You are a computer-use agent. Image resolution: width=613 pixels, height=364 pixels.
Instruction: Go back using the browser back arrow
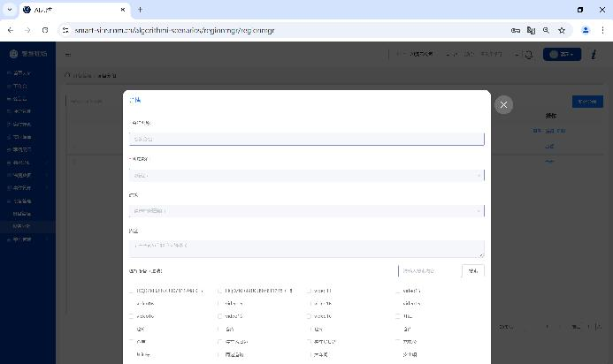tap(11, 30)
